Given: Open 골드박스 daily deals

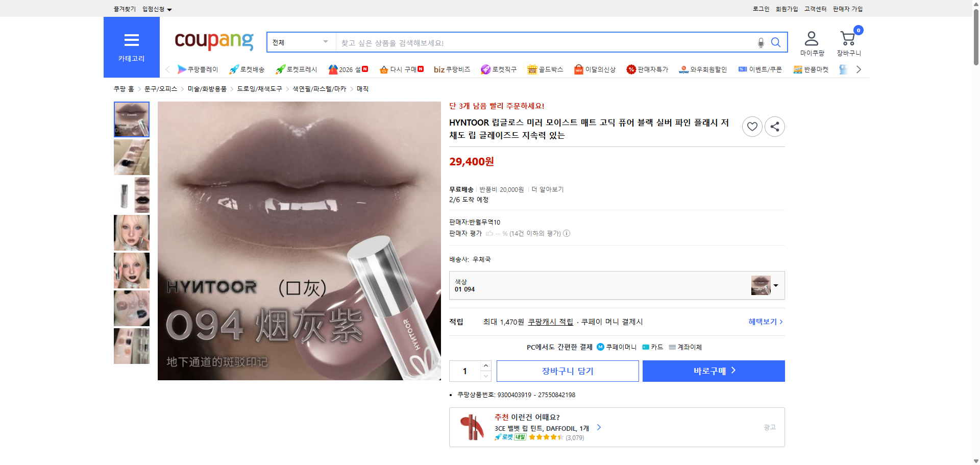Looking at the screenshot, I should click(532, 69).
